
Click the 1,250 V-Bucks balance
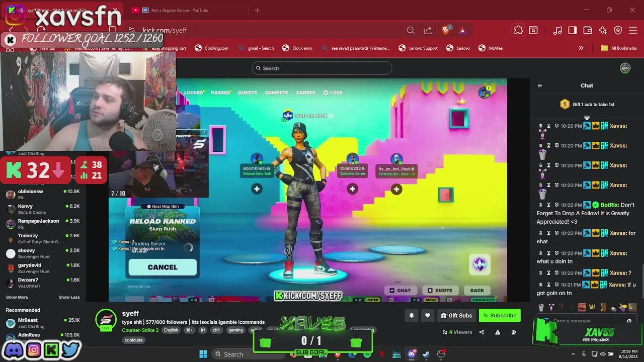[x=333, y=93]
